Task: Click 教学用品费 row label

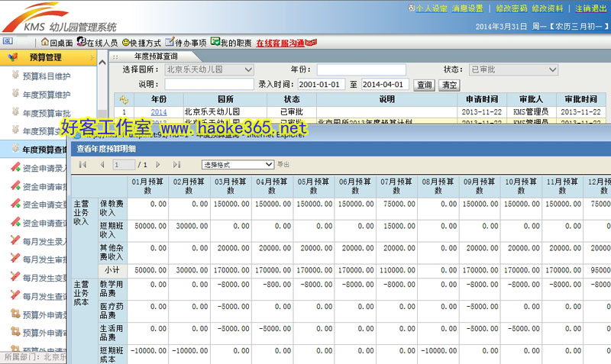Action: tap(112, 289)
